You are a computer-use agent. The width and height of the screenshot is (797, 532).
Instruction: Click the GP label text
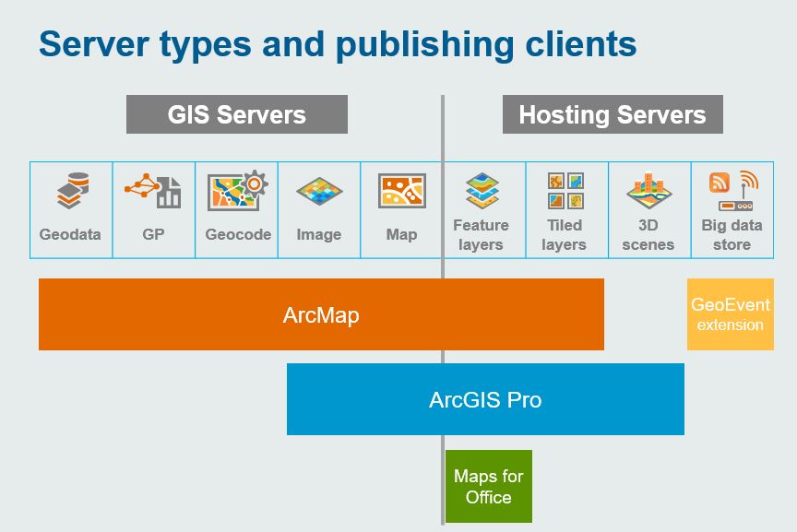click(153, 234)
